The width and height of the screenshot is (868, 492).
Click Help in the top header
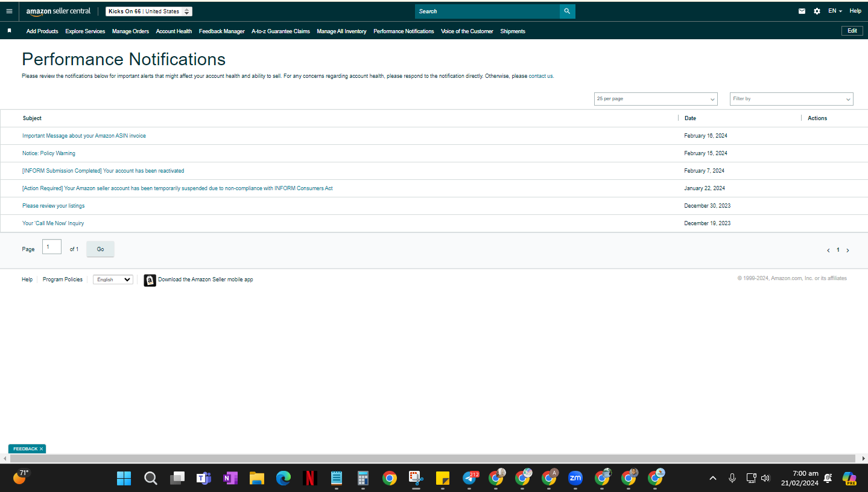click(x=855, y=11)
